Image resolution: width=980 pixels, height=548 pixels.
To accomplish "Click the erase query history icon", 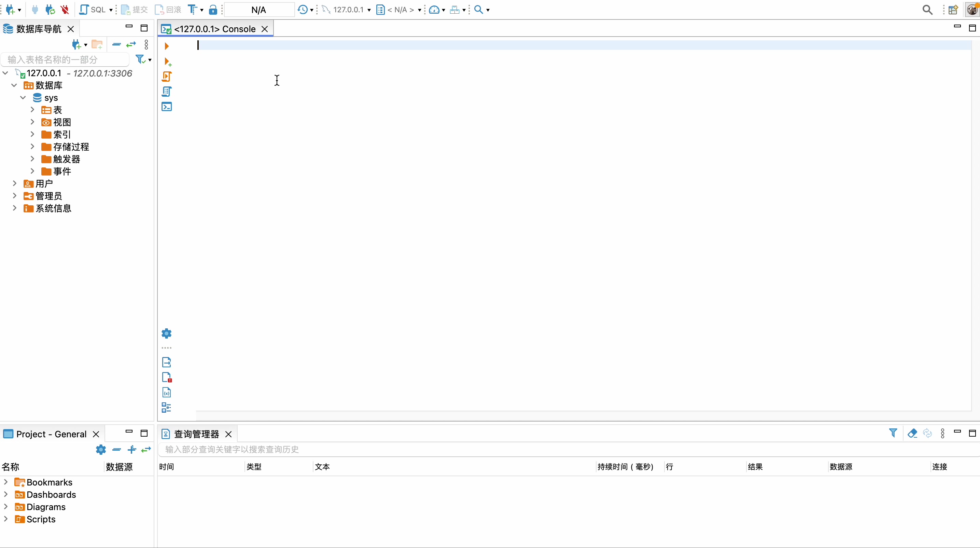I will (912, 434).
